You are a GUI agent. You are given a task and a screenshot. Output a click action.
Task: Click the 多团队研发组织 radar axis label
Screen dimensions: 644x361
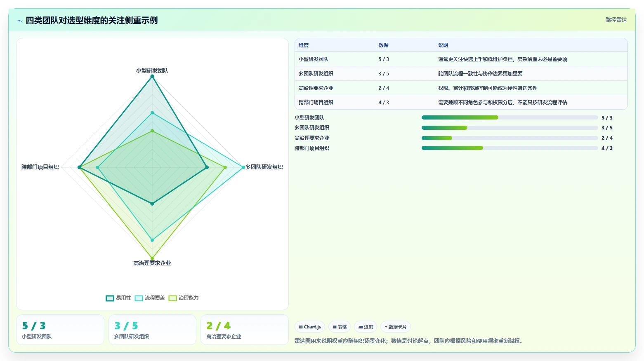pos(264,167)
